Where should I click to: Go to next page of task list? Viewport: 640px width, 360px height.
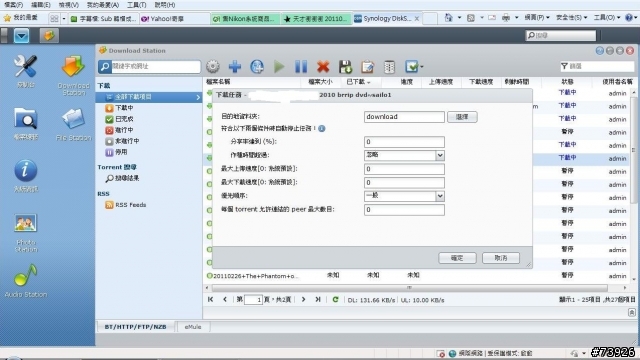303,300
